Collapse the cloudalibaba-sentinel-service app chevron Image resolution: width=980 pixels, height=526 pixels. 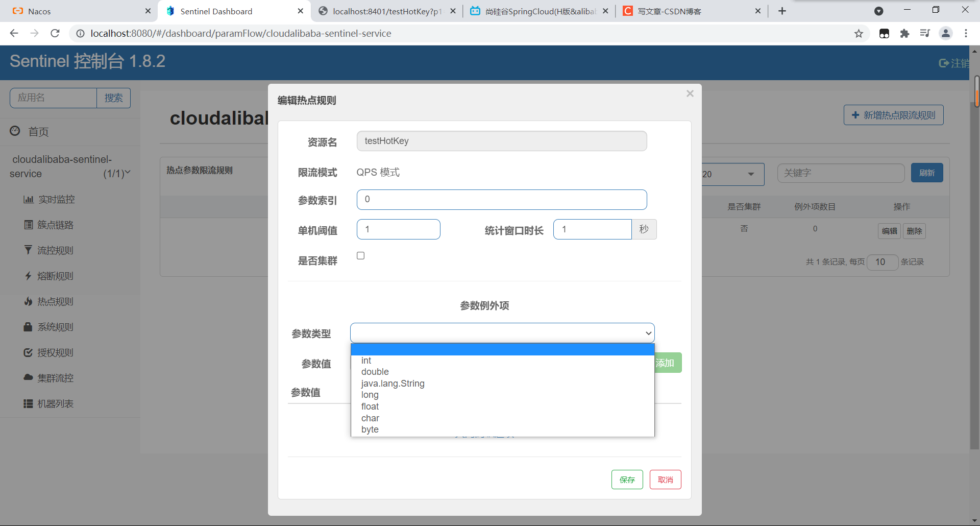click(x=128, y=173)
